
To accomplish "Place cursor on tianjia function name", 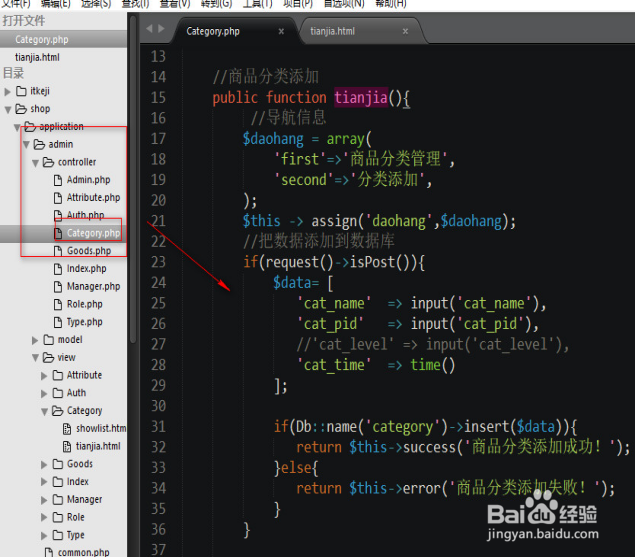I will (361, 98).
